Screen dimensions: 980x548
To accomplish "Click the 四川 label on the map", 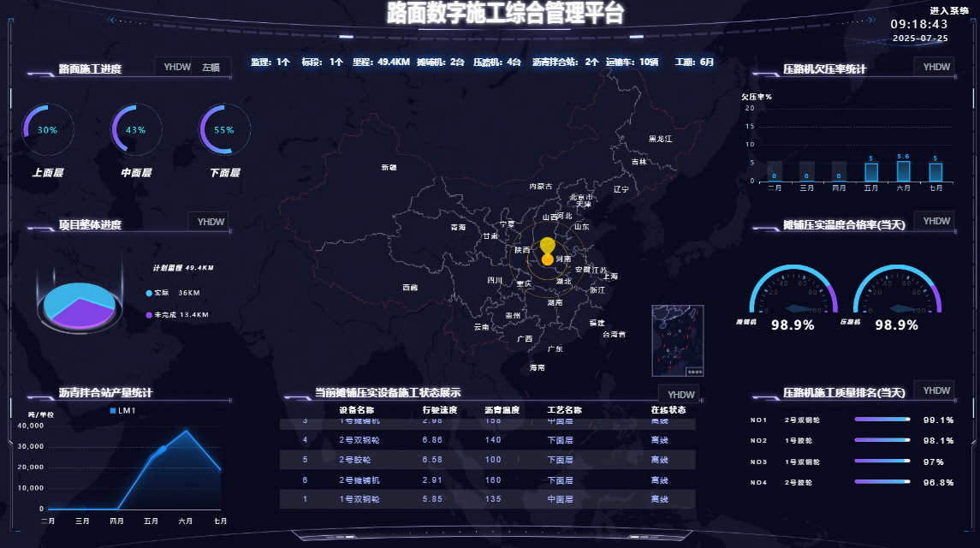I will tap(495, 280).
